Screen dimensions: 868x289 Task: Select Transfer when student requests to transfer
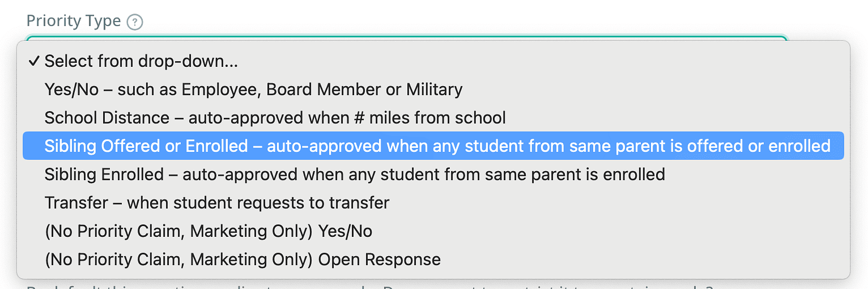coord(217,202)
